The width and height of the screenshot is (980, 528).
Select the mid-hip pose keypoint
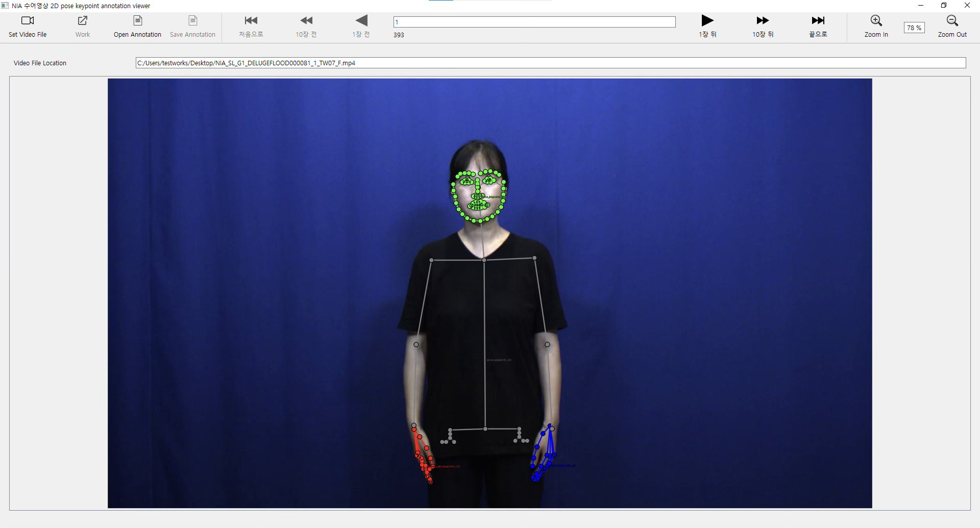485,429
